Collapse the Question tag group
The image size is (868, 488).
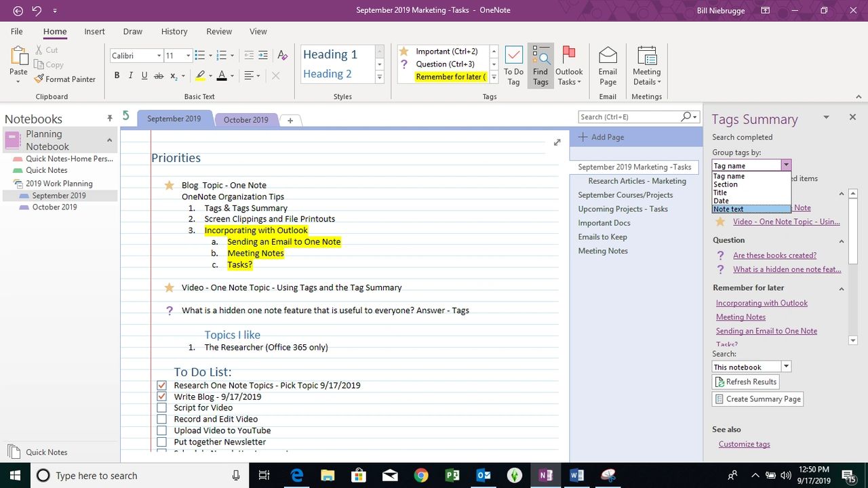[x=842, y=241]
